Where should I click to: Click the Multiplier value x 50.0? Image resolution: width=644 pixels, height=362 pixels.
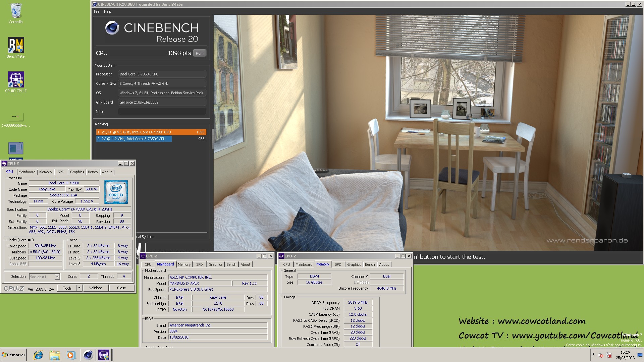click(x=45, y=252)
